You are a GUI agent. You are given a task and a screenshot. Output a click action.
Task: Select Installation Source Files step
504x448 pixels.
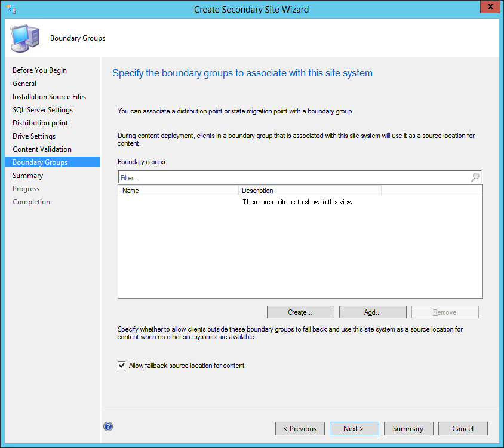click(x=49, y=97)
